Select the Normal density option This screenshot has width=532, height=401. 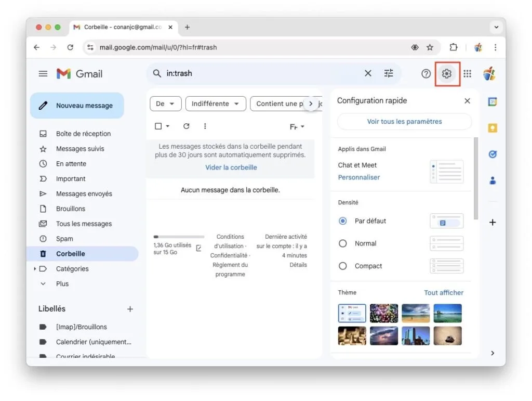point(343,243)
